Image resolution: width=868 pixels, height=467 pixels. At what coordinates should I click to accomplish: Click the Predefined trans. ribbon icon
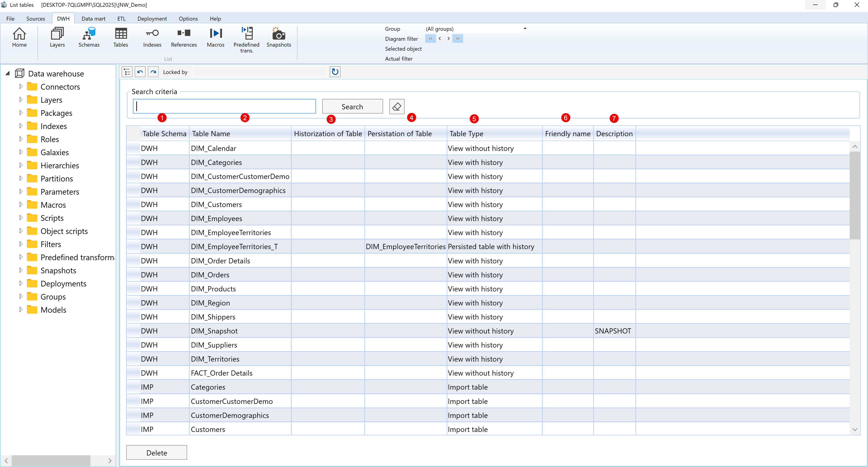pyautogui.click(x=247, y=38)
